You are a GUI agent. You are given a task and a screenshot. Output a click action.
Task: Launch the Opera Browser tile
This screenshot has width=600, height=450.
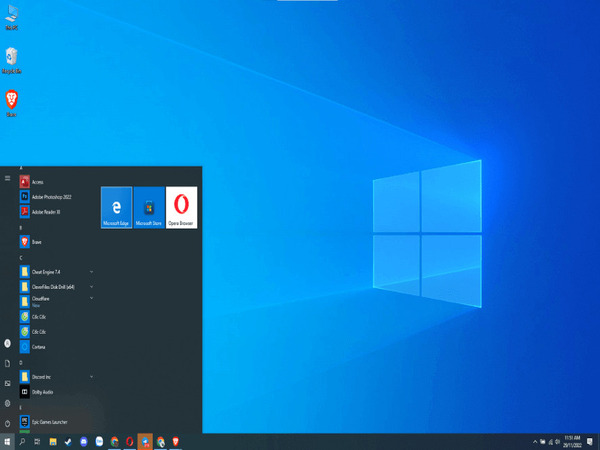click(181, 207)
